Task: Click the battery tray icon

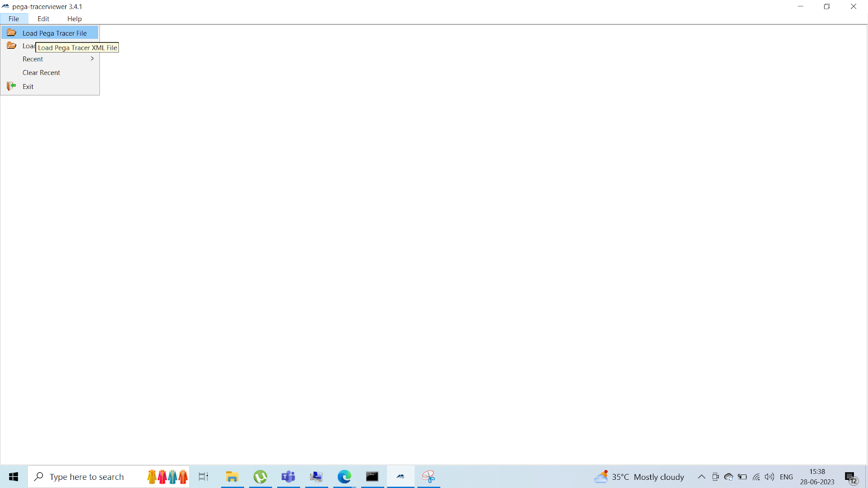Action: click(x=742, y=477)
